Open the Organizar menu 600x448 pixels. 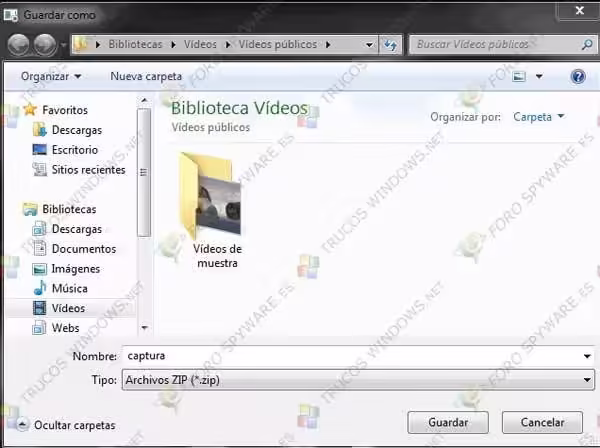(x=51, y=77)
